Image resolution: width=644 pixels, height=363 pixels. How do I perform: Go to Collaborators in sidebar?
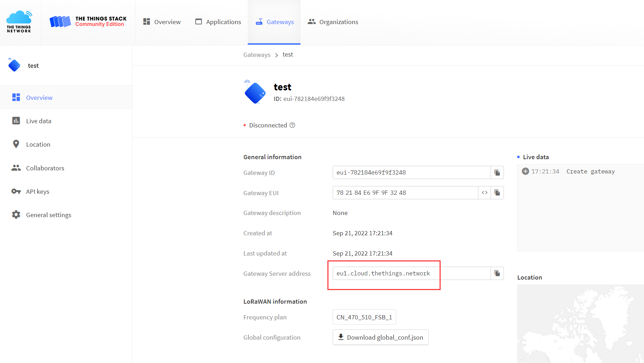(x=45, y=168)
